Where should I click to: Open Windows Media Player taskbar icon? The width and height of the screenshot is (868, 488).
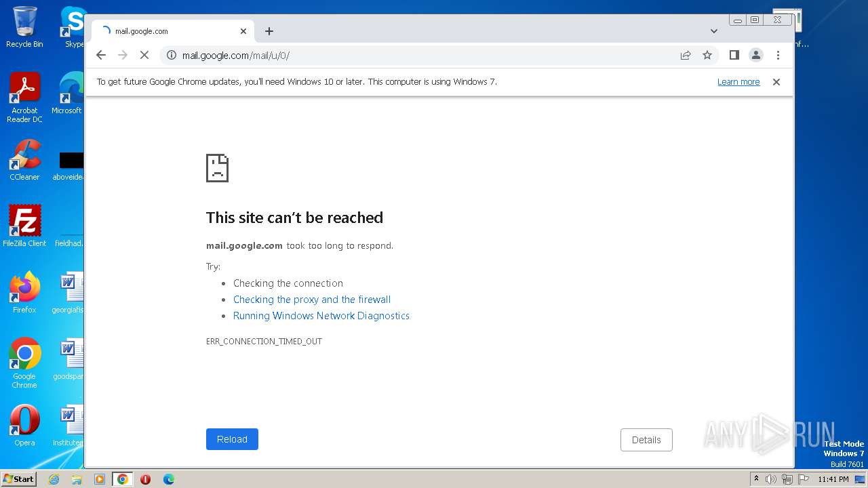[x=100, y=479]
